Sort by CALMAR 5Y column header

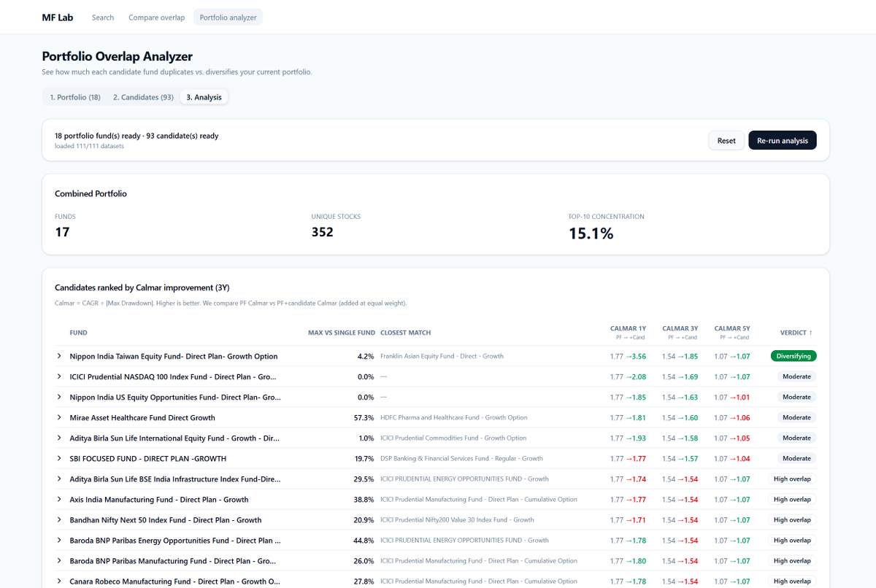coord(731,332)
